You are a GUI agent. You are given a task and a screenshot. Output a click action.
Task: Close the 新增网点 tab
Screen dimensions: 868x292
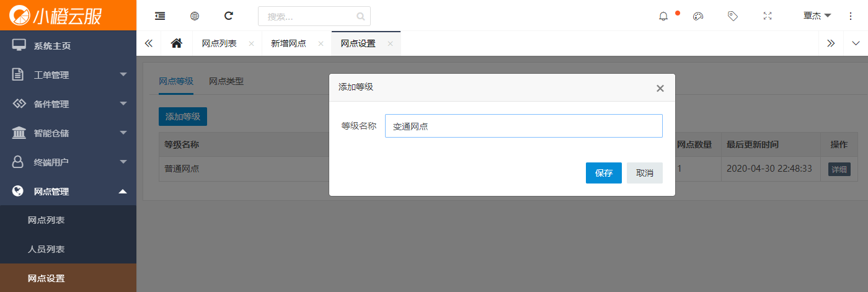(321, 44)
